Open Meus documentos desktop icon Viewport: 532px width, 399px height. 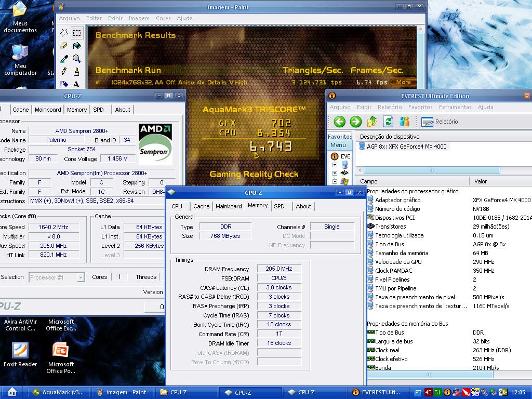click(x=20, y=17)
